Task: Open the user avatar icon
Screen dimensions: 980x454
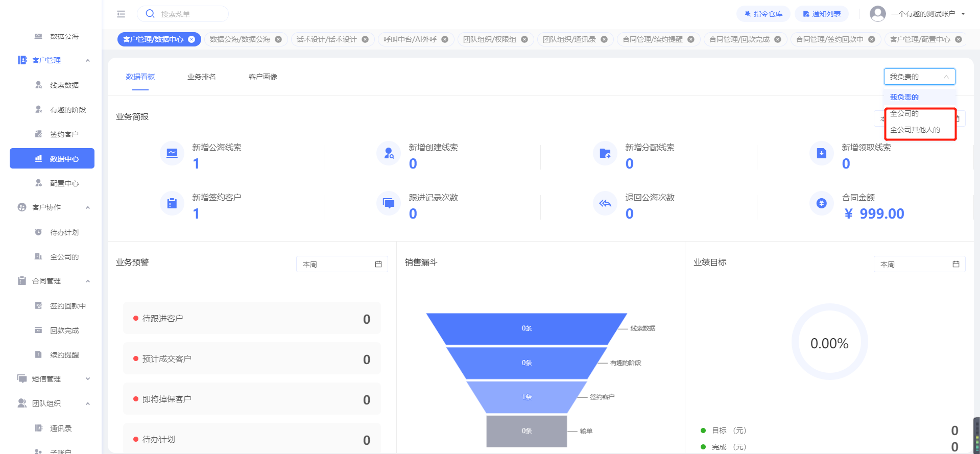Action: (x=877, y=14)
